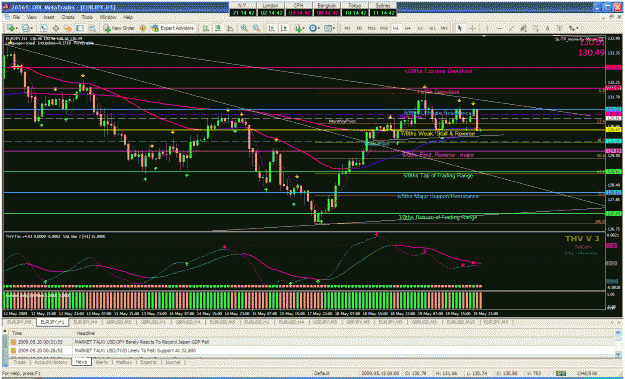Screen dimensions: 625x379
Task: Open the Charts menu
Action: pos(68,18)
